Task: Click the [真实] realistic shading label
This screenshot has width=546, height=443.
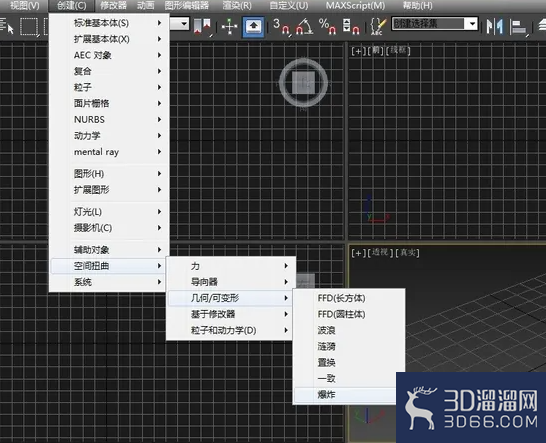Action: 407,252
